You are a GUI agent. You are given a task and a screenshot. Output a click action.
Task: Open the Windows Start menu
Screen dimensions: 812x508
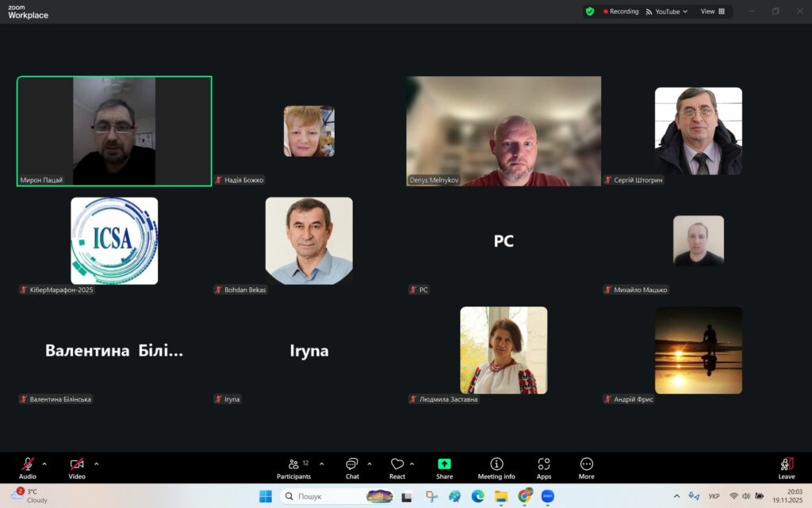(x=265, y=496)
